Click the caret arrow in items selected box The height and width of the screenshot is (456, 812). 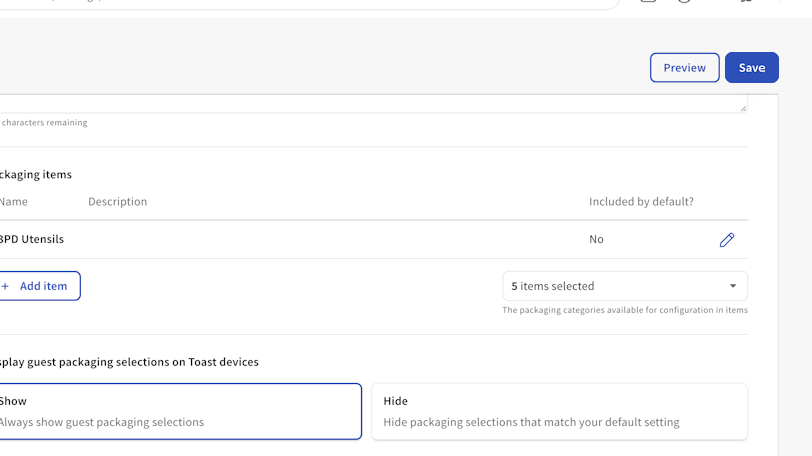732,286
